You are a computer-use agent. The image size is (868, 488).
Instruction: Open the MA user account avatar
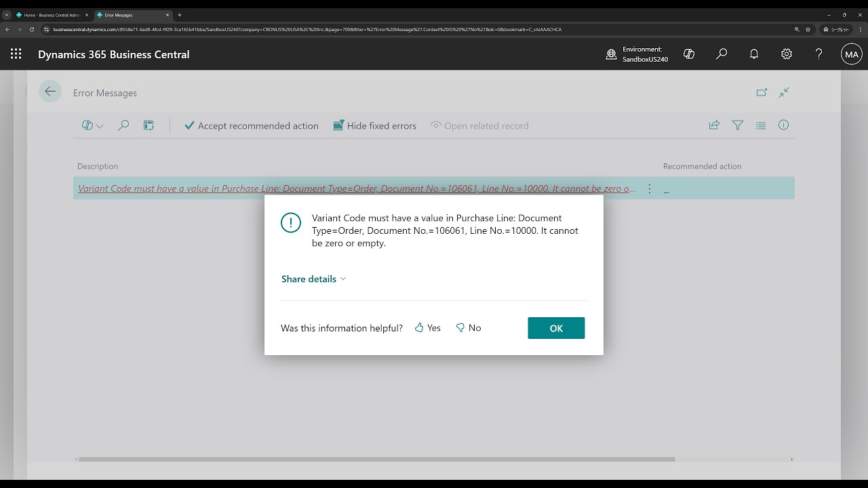(852, 54)
